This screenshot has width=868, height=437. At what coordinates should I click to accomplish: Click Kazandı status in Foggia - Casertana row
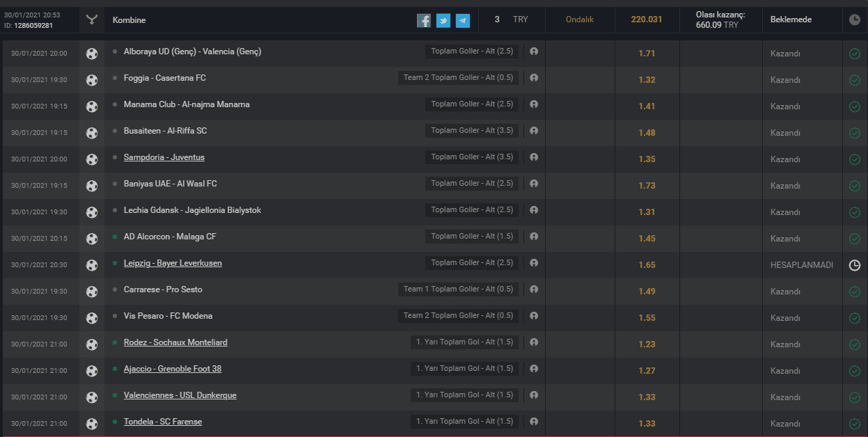(x=785, y=80)
